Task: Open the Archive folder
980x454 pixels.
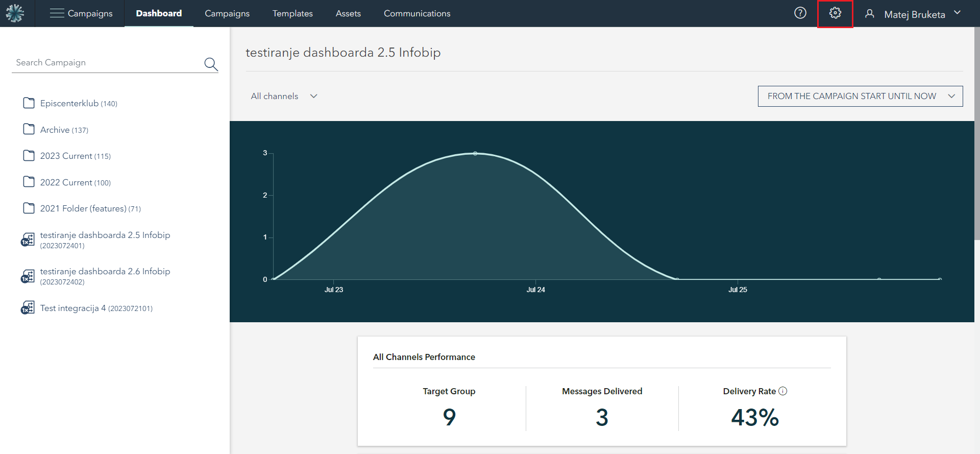Action: click(55, 130)
